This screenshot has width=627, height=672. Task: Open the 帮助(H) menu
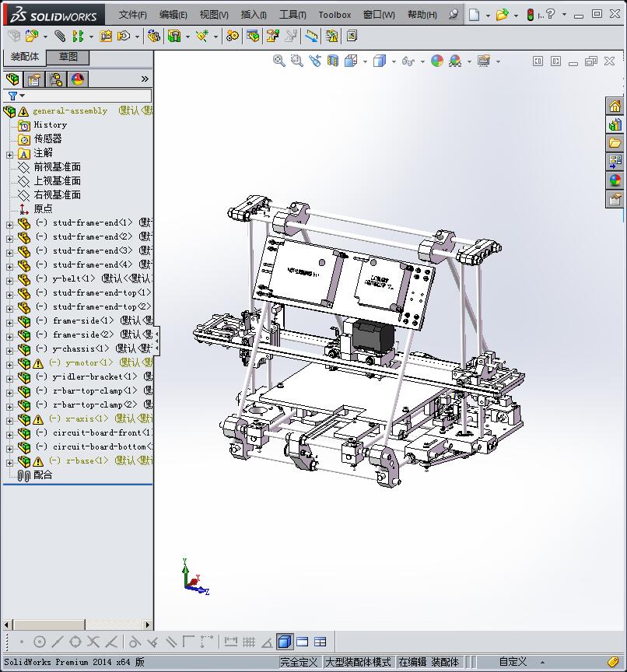[422, 15]
